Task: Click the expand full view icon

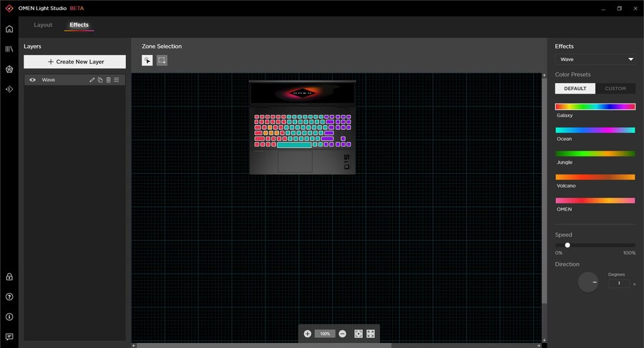Action: pos(371,334)
